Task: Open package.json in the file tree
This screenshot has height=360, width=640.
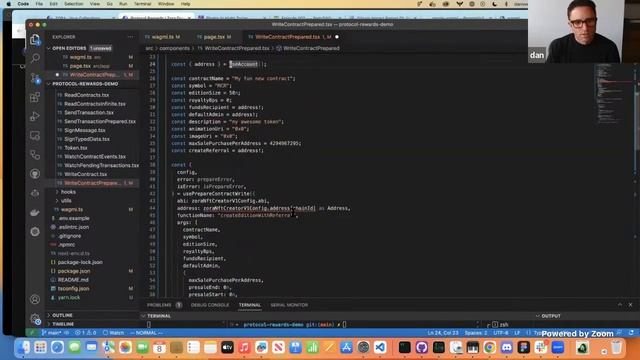Action: [74, 271]
